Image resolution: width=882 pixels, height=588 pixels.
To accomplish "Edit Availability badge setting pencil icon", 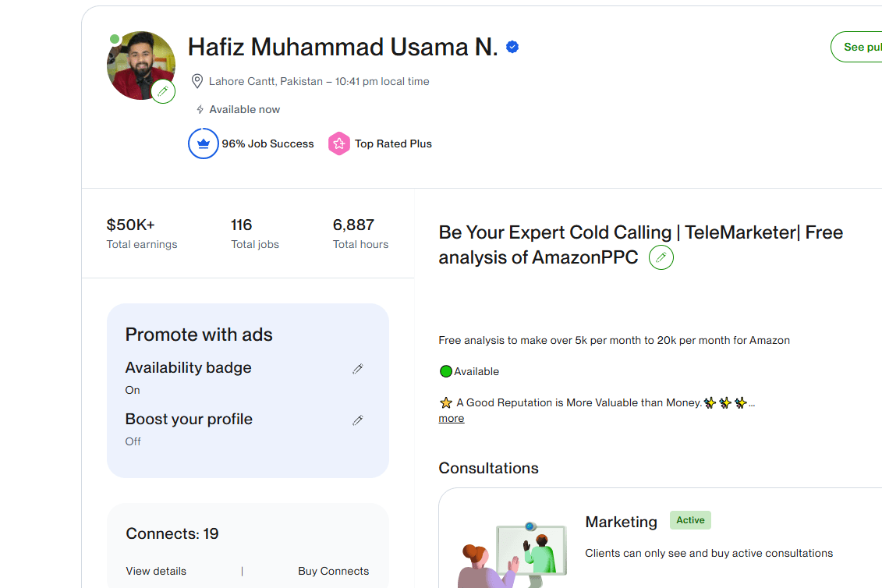I will click(x=358, y=369).
